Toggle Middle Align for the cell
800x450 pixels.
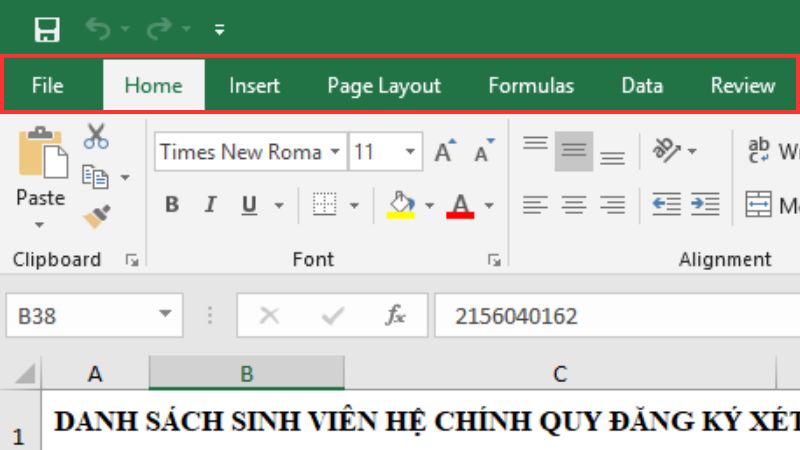point(573,151)
